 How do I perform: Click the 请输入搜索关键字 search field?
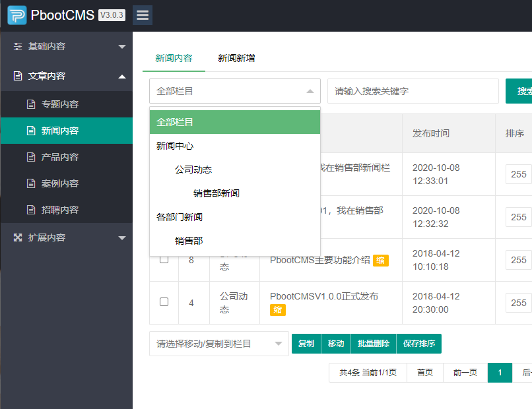tap(413, 91)
